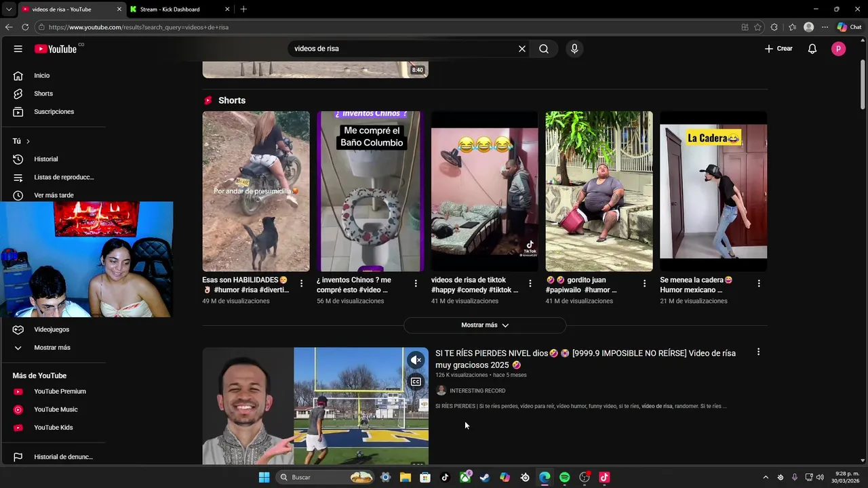
Task: Add page to favorites star
Action: pos(757,27)
